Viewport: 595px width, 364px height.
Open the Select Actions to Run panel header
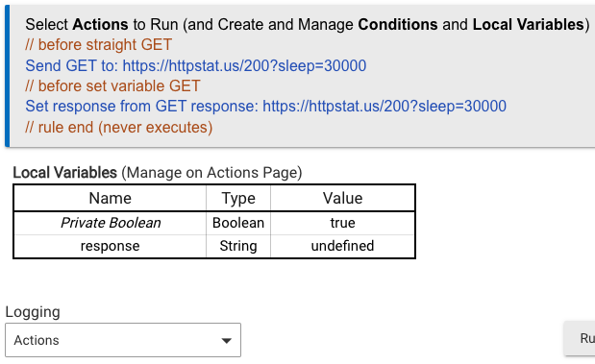(x=308, y=24)
